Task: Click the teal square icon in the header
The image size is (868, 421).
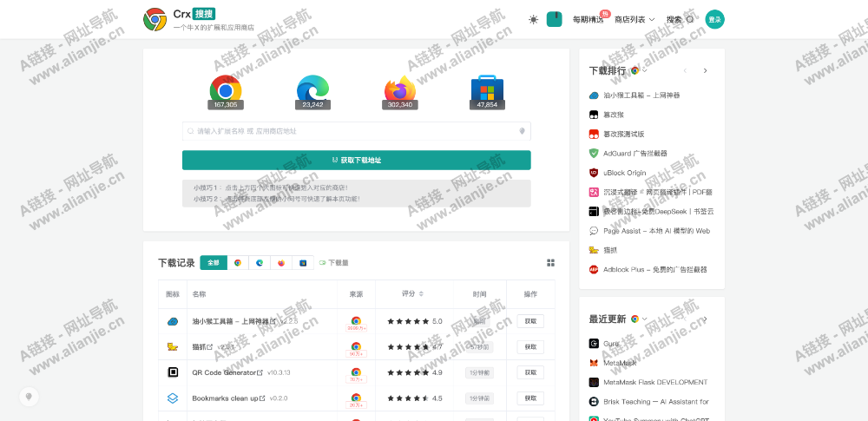Action: point(554,19)
